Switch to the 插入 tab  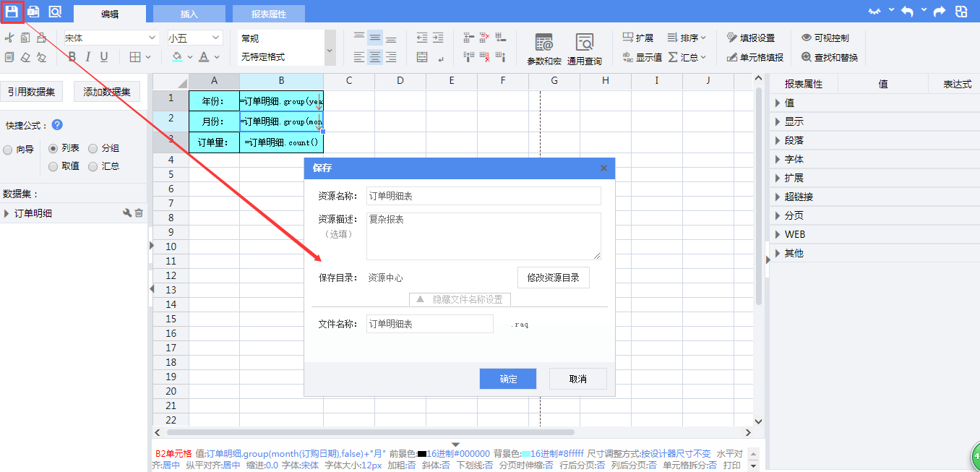[x=189, y=14]
